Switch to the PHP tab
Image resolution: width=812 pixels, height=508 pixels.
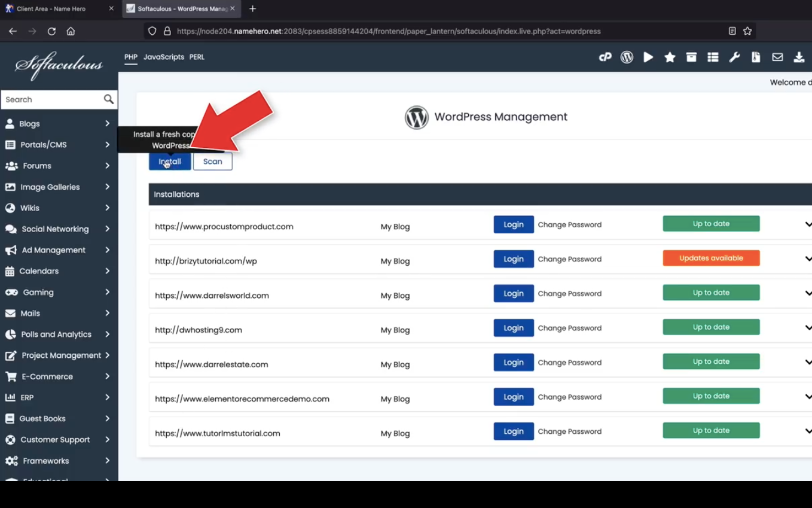(131, 57)
